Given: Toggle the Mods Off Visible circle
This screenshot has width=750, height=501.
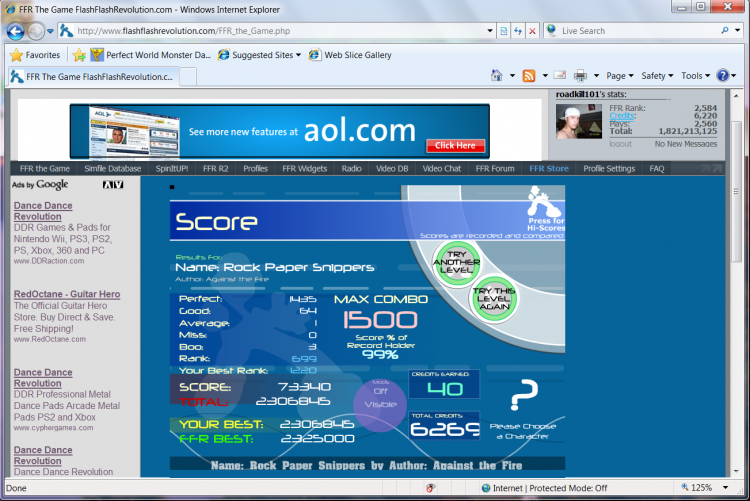Looking at the screenshot, I should (x=380, y=405).
